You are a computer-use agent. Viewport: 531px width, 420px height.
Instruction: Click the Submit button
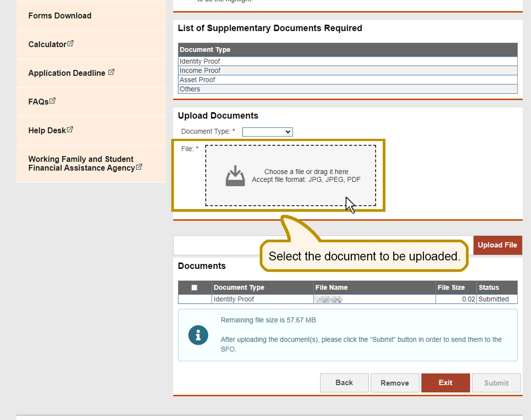(496, 383)
